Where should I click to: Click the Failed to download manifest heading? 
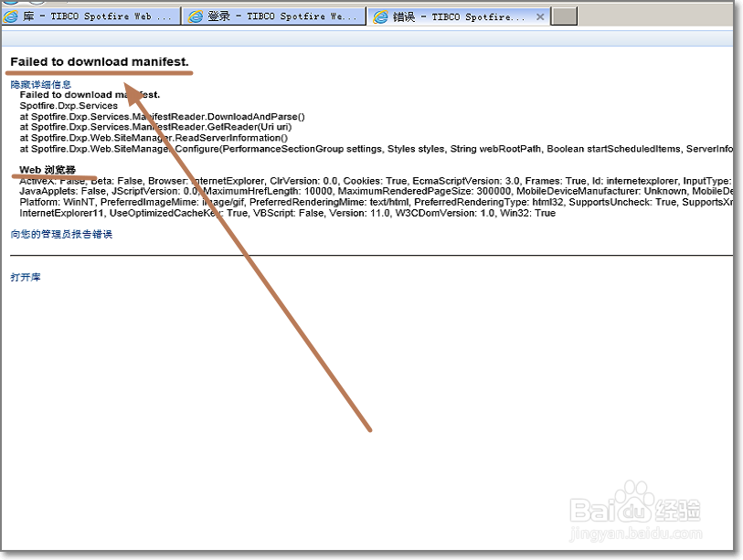pyautogui.click(x=100, y=61)
